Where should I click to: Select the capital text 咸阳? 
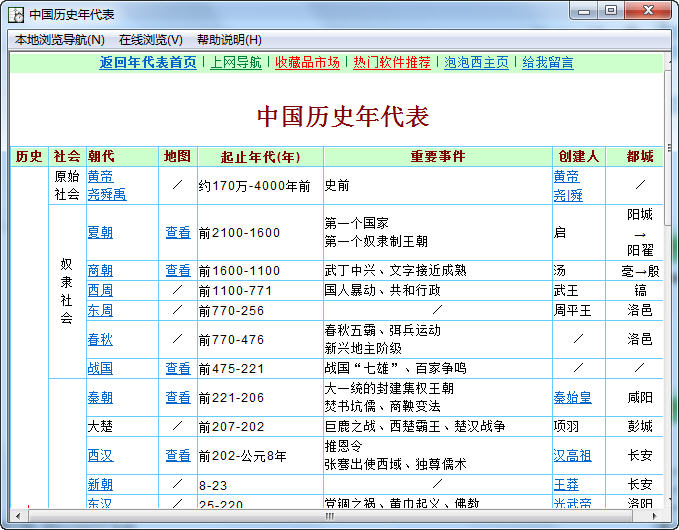pos(640,398)
